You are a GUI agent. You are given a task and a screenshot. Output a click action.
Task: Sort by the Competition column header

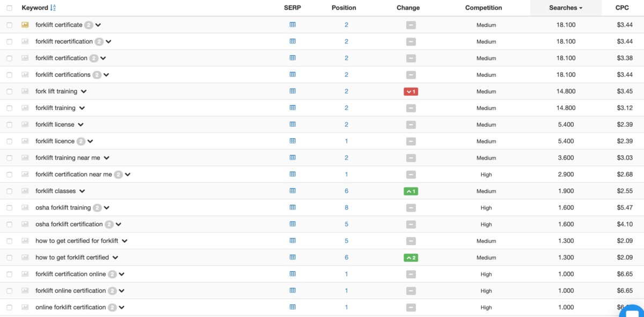pyautogui.click(x=484, y=8)
